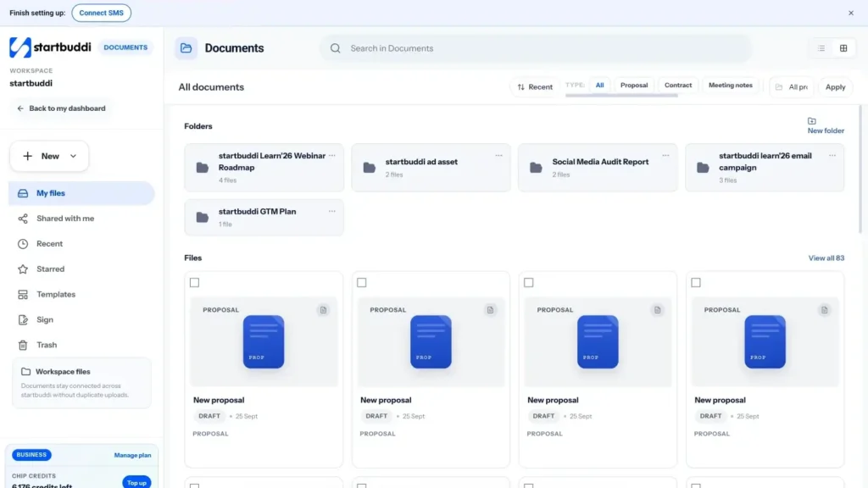Open startbuddi learn'26 email campaign folder
This screenshot has width=868, height=488.
point(765,168)
